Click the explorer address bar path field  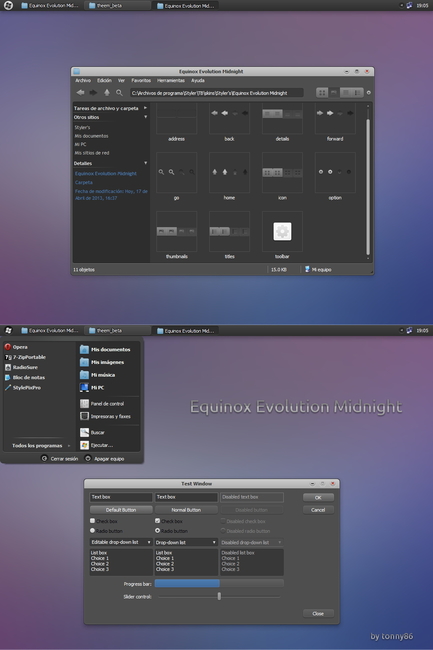217,93
